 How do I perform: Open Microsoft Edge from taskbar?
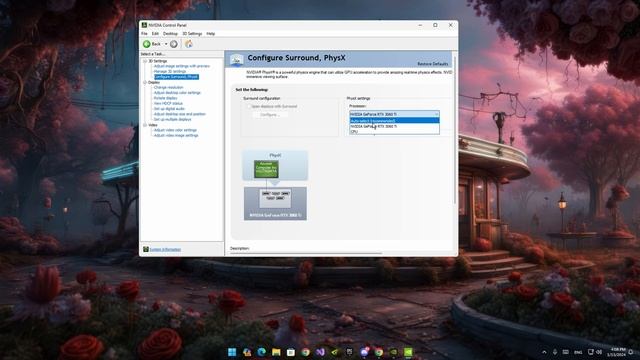coord(261,352)
